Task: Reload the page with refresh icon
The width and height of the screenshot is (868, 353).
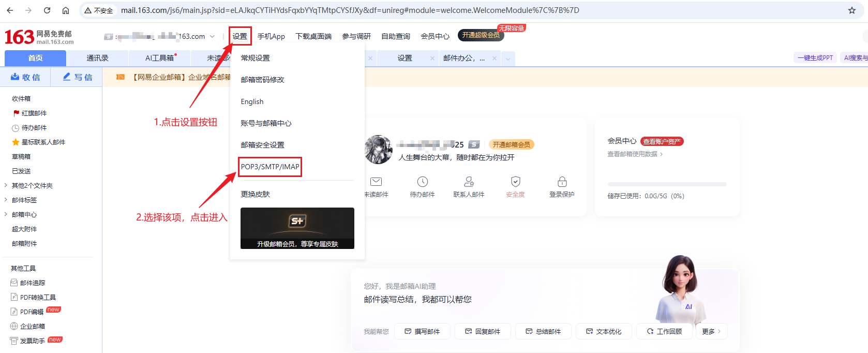Action: [x=47, y=10]
